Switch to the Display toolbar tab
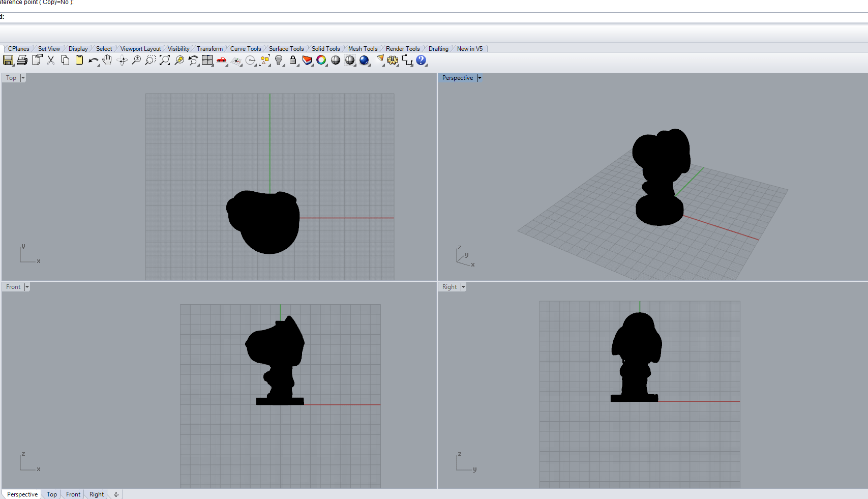Screen dimensions: 868x499 click(78, 49)
